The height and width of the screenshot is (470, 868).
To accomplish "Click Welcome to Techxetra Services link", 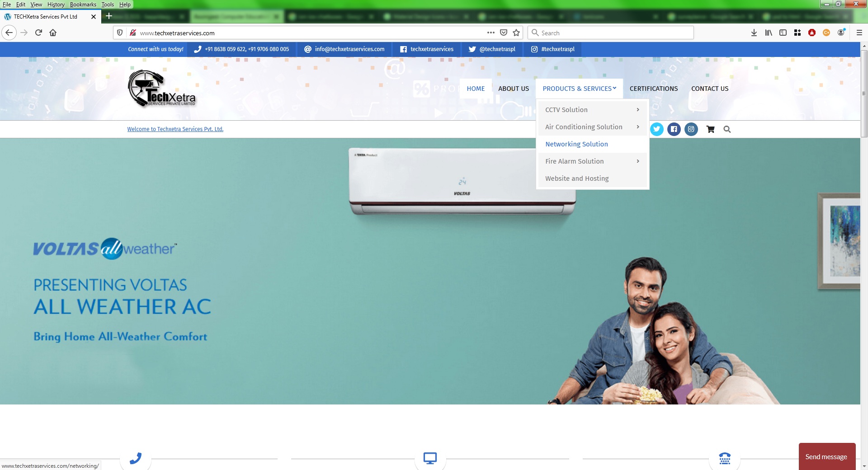I will [175, 129].
